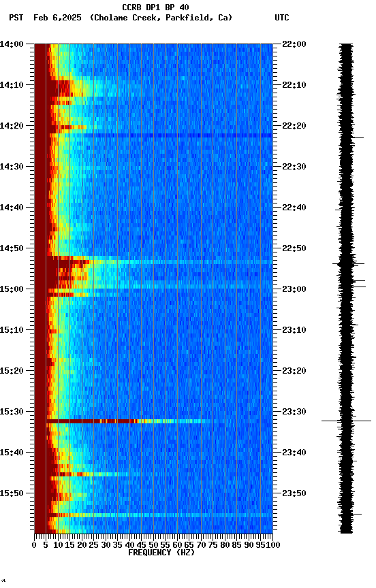
Task: Click the seismogram spike just after 22:20
Action: (x=358, y=138)
